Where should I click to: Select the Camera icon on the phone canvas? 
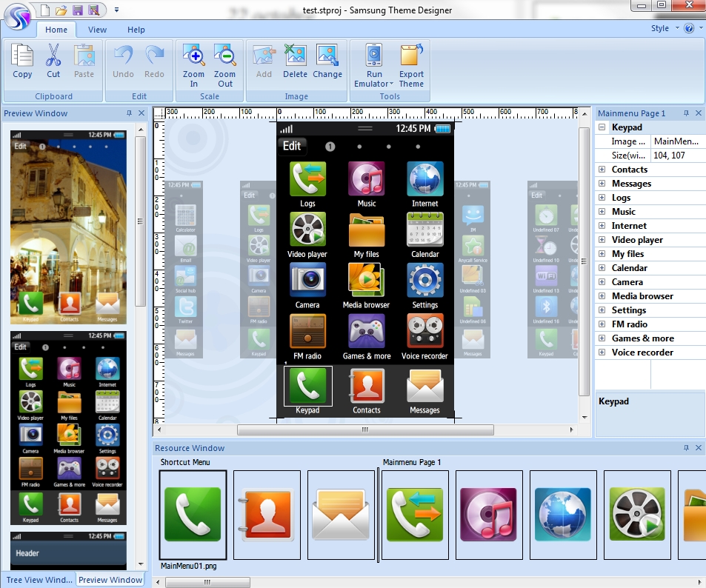307,280
